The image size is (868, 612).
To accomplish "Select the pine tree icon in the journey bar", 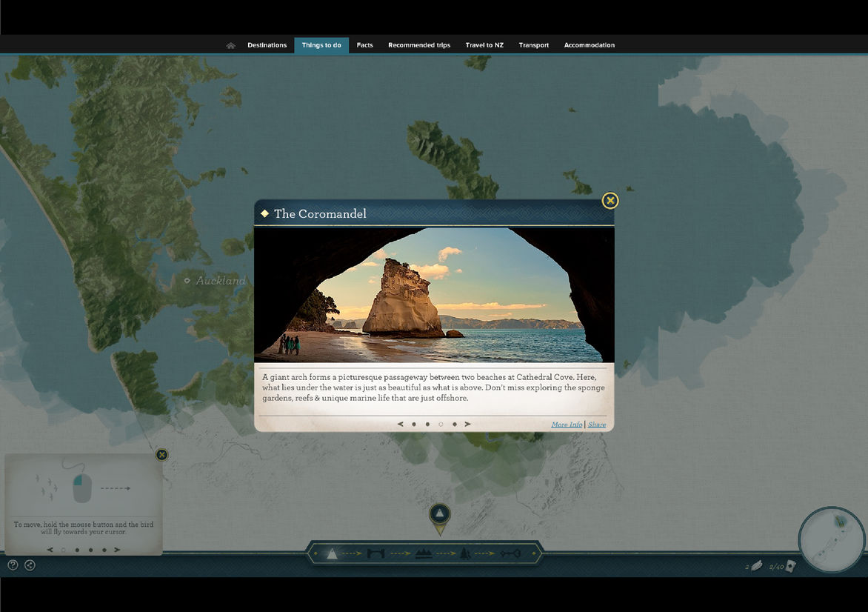I will 464,553.
